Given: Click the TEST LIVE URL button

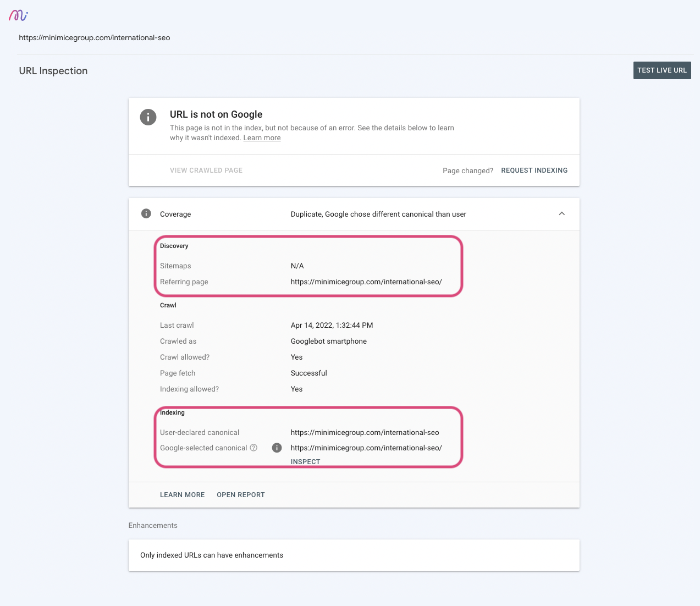Looking at the screenshot, I should 662,70.
